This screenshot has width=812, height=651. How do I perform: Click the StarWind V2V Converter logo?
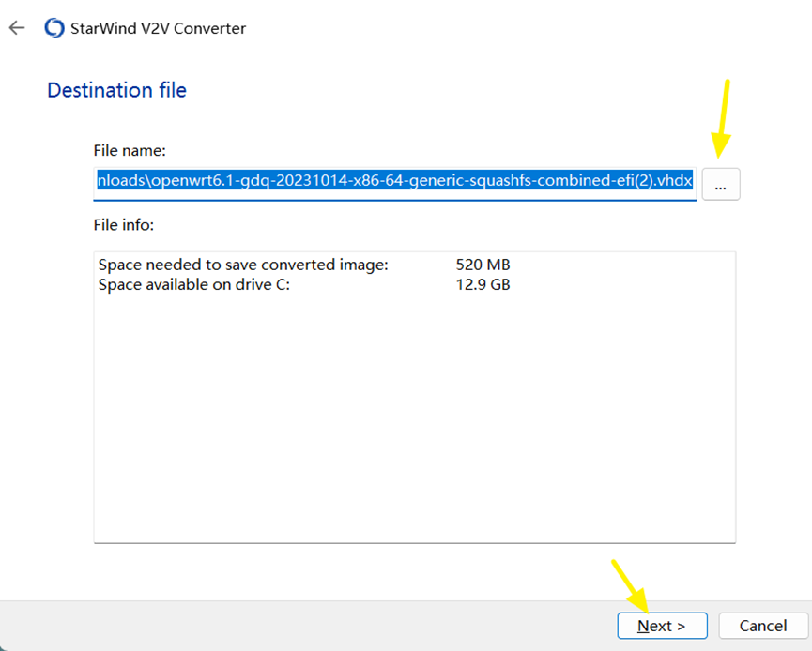(54, 28)
